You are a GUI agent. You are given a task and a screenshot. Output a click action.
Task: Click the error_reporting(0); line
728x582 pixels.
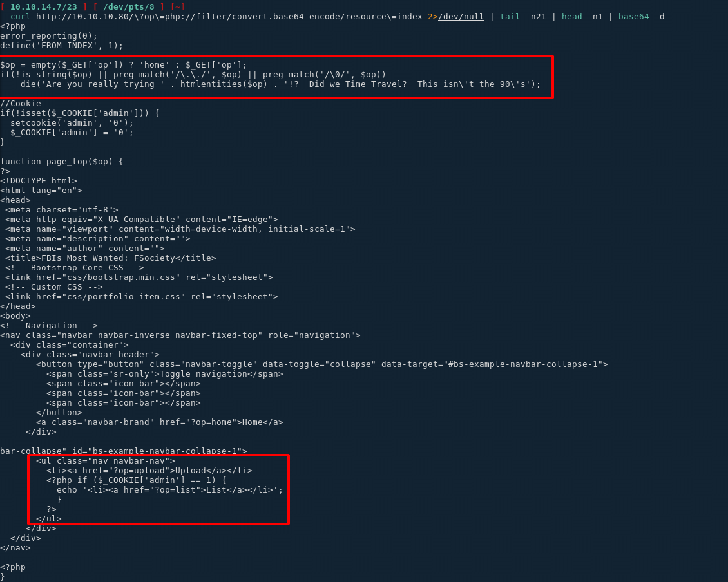(x=49, y=36)
